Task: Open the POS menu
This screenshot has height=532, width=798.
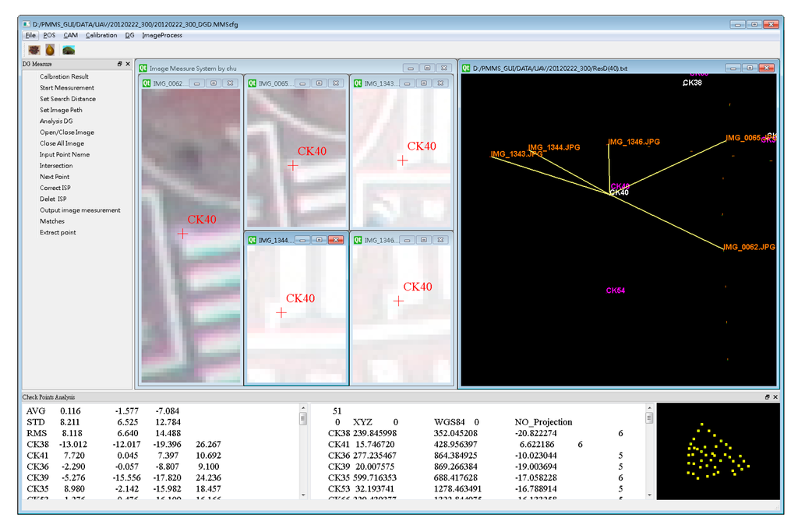Action: [49, 35]
